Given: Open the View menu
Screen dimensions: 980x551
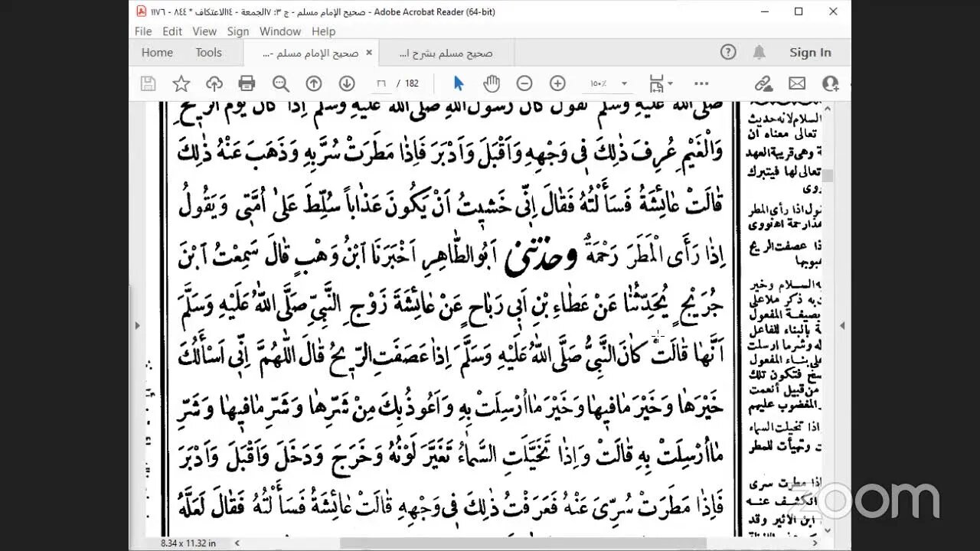Looking at the screenshot, I should coord(204,31).
